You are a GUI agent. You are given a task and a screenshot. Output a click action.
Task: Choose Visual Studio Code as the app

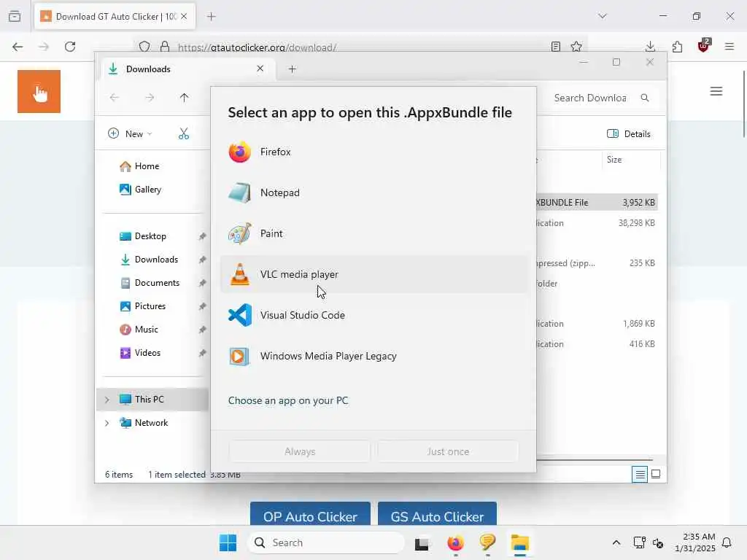pyautogui.click(x=374, y=315)
